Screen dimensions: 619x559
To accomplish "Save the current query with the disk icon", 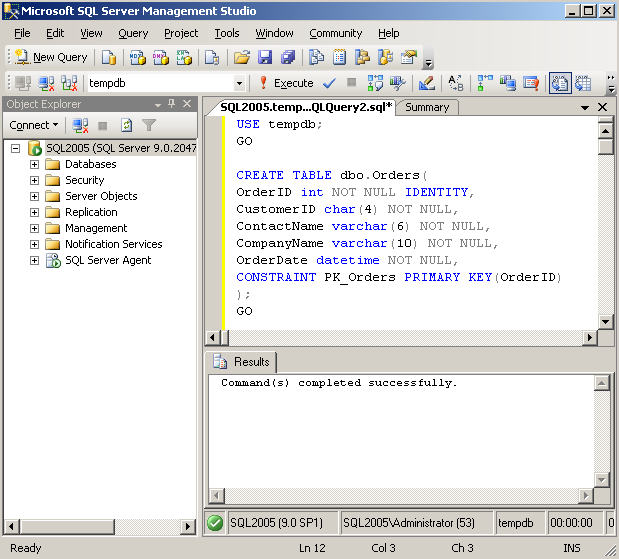I will pyautogui.click(x=265, y=58).
